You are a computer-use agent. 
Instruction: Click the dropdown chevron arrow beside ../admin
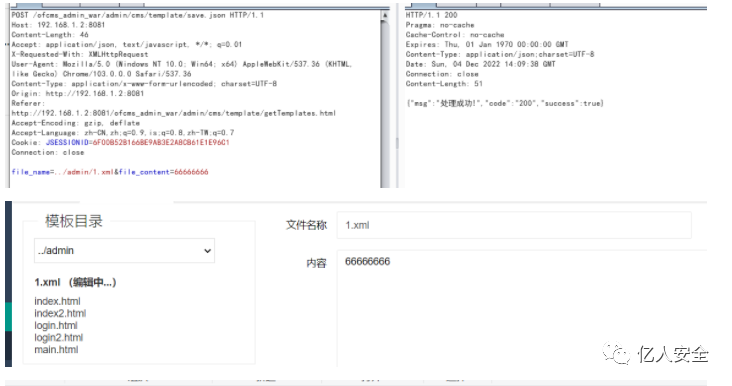(207, 251)
